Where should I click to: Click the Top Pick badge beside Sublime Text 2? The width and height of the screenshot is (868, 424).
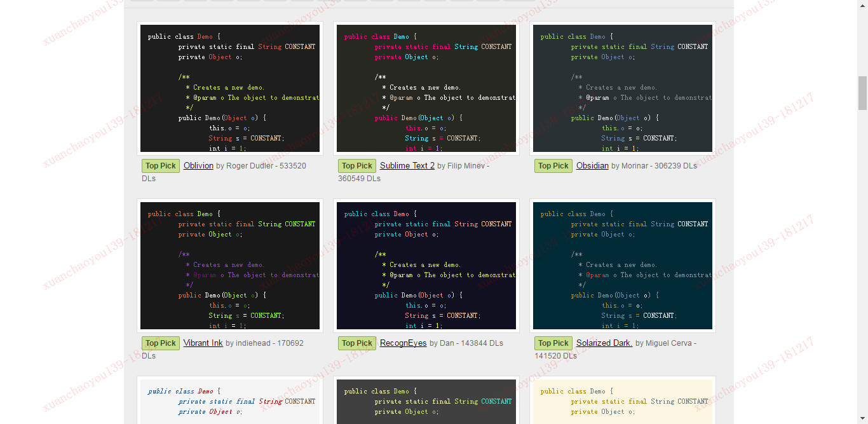pyautogui.click(x=357, y=166)
